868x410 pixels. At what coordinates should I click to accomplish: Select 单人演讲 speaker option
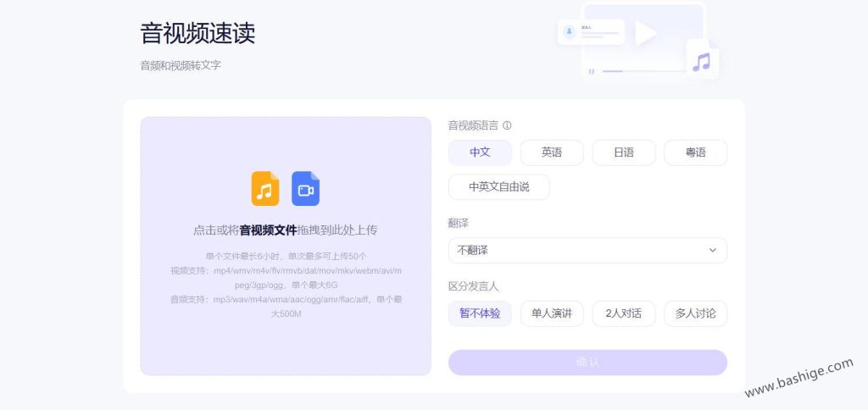(x=552, y=313)
